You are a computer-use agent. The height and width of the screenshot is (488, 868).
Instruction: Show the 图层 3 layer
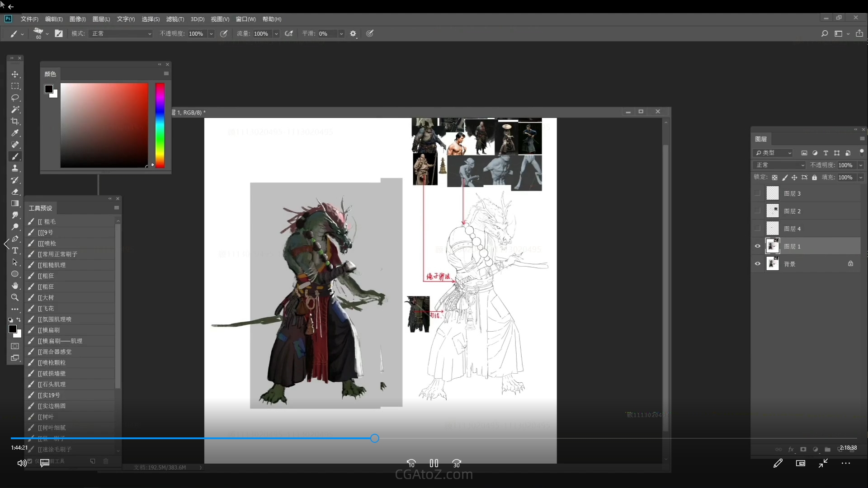pyautogui.click(x=758, y=193)
